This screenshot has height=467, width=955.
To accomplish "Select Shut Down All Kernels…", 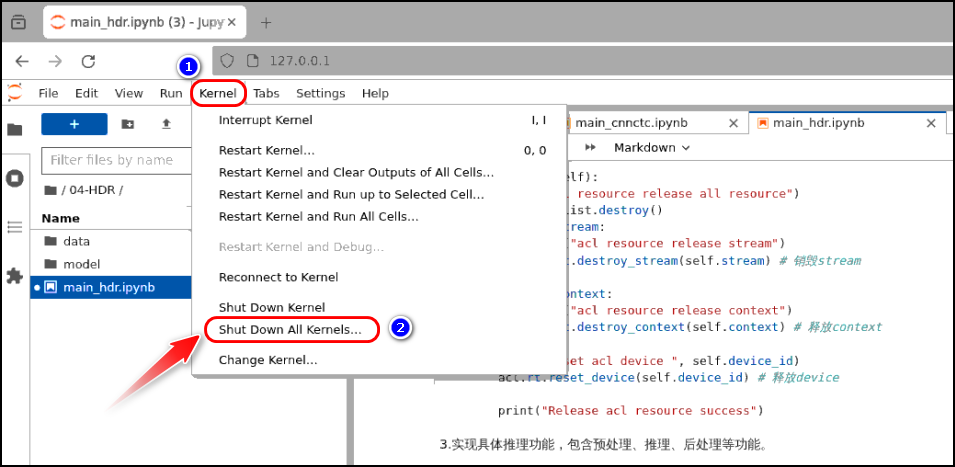I will click(x=380, y=329).
